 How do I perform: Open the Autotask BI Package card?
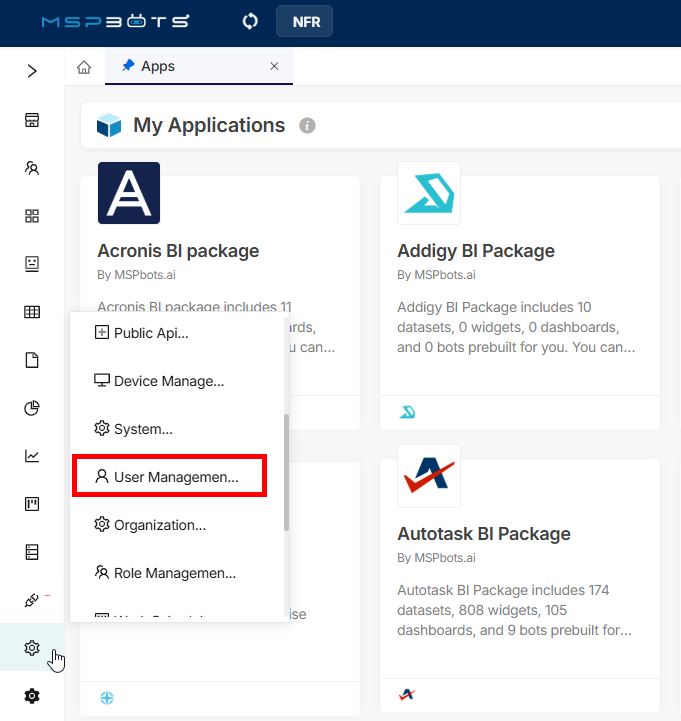(484, 534)
